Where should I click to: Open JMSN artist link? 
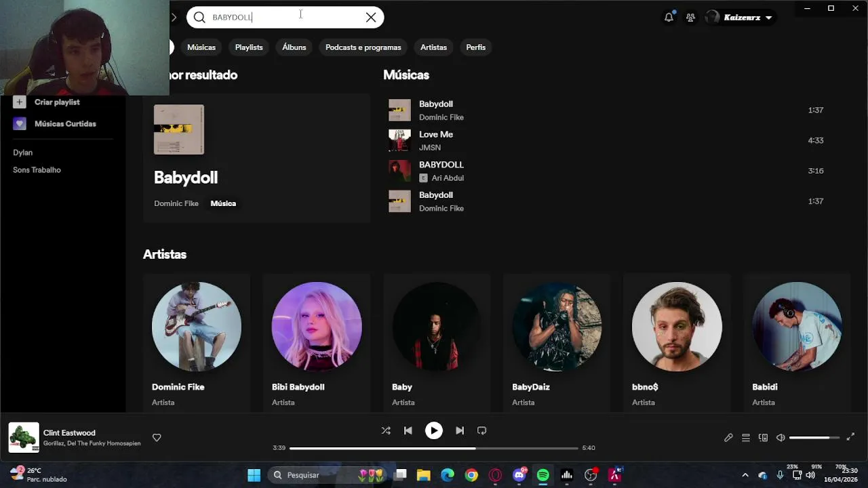[430, 148]
